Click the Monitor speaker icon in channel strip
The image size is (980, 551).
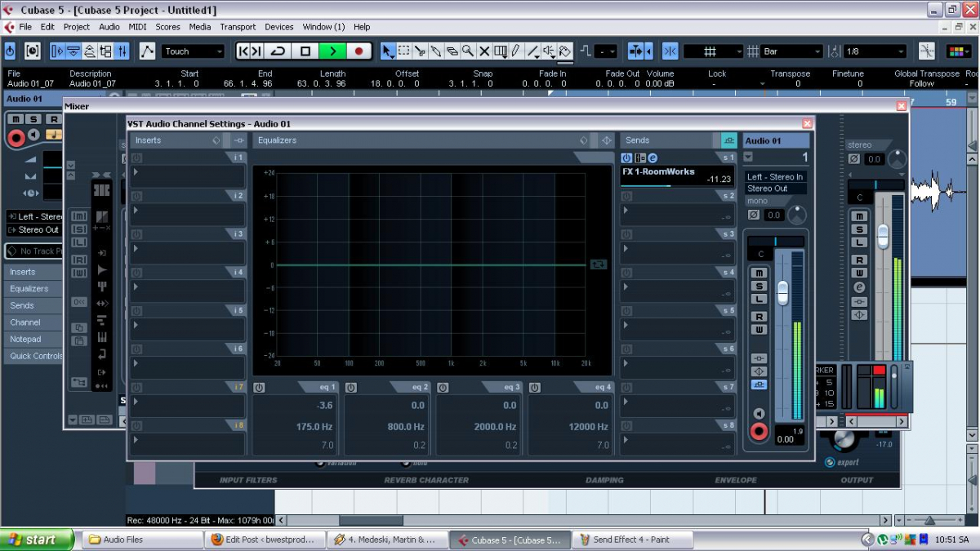click(759, 414)
